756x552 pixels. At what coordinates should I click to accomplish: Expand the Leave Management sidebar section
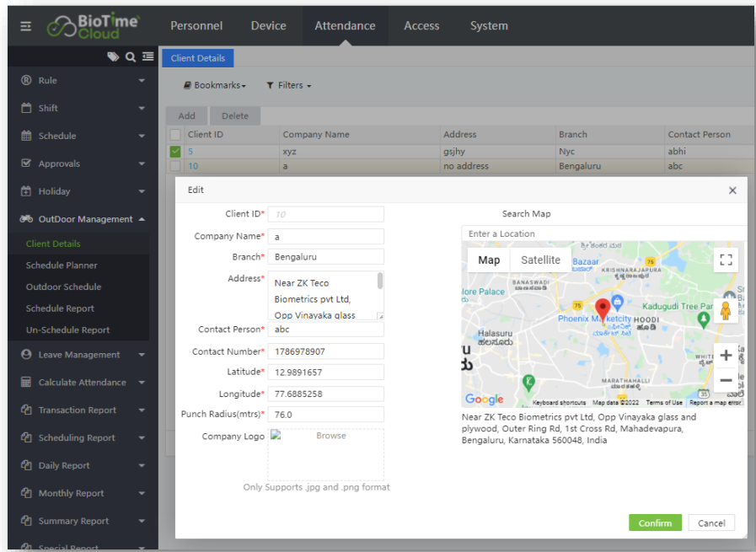coord(79,355)
